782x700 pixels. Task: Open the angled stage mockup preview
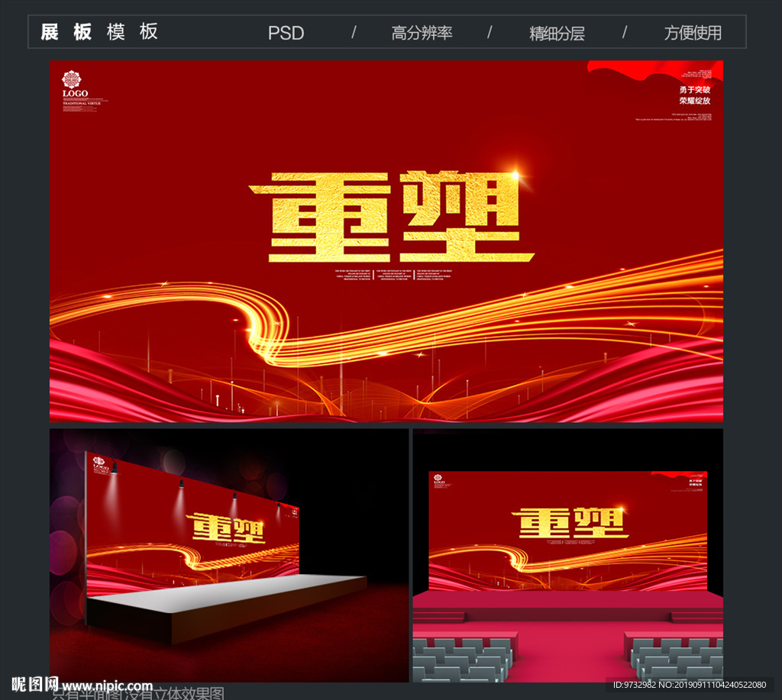[x=229, y=555]
